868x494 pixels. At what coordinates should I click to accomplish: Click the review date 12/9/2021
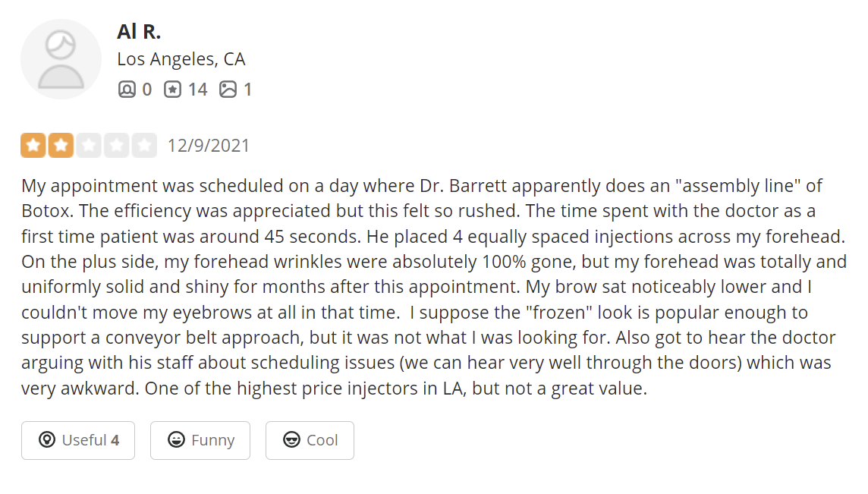tap(208, 145)
